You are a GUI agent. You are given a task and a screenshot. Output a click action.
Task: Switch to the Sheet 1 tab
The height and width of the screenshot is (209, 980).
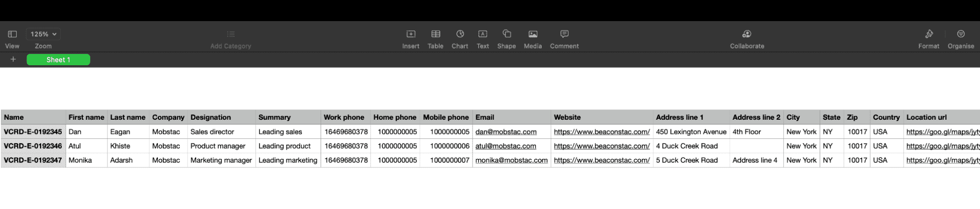click(x=58, y=60)
